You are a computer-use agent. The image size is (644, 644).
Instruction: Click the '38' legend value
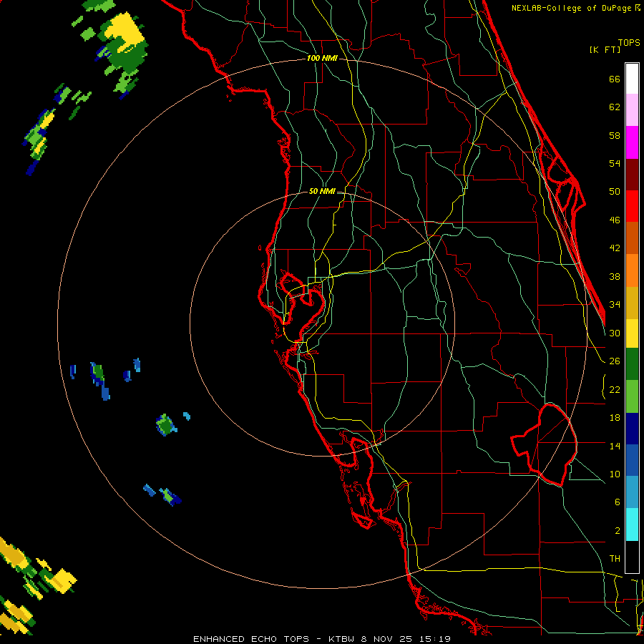point(615,276)
